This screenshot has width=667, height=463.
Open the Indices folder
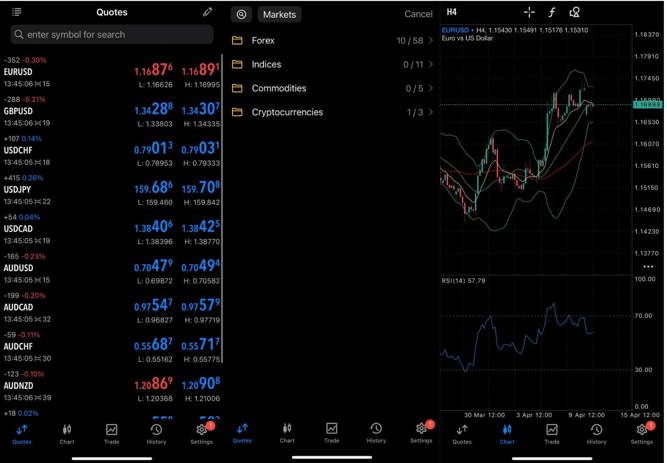pyautogui.click(x=333, y=64)
